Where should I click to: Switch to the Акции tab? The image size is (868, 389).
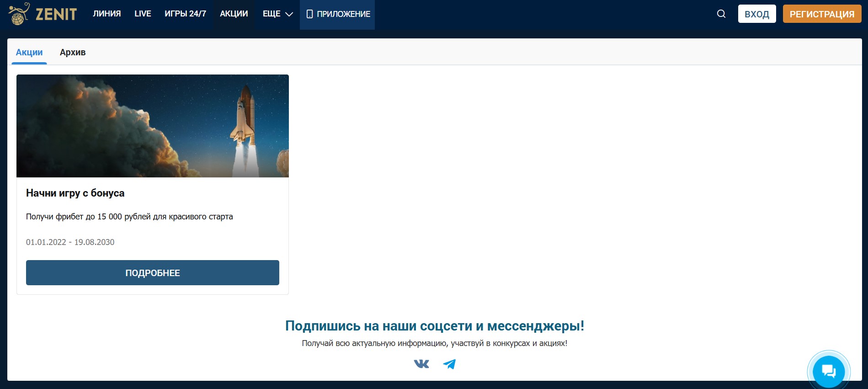point(29,52)
